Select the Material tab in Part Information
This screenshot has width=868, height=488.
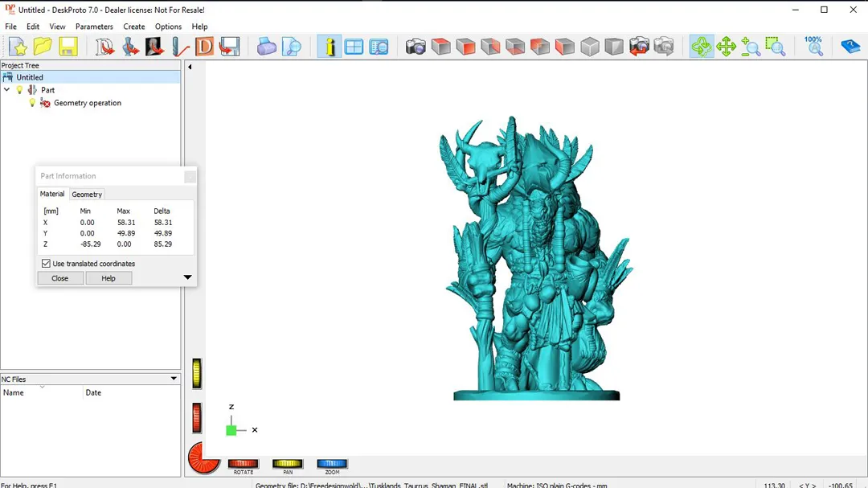(52, 194)
